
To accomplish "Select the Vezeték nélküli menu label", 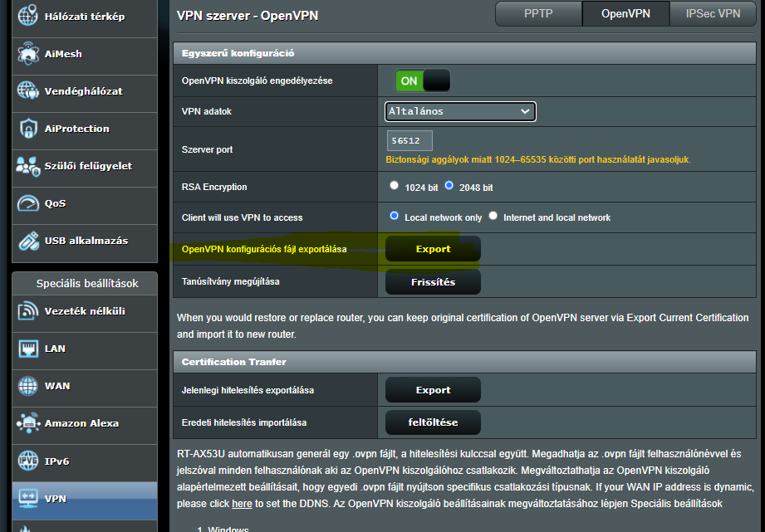I will point(85,311).
